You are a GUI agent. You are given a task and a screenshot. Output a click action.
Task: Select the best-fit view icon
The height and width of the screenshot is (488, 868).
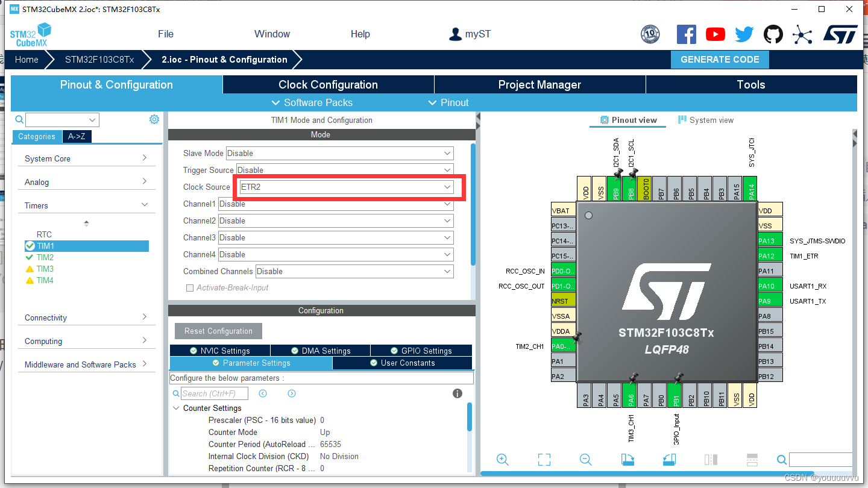tap(544, 459)
